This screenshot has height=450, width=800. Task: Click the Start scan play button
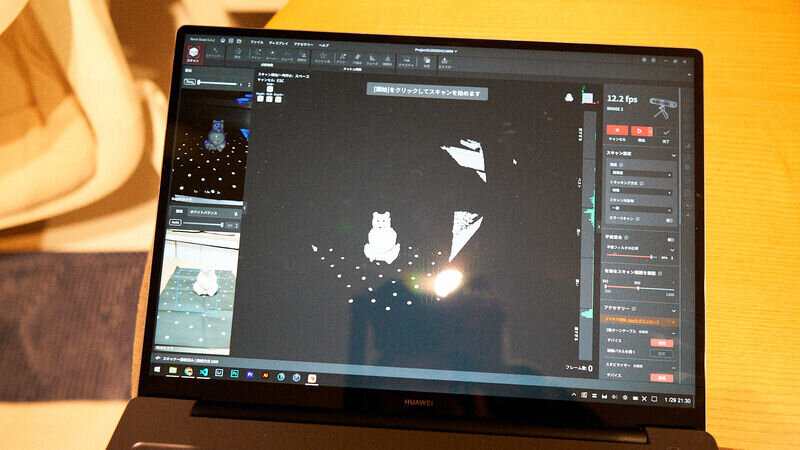[639, 131]
